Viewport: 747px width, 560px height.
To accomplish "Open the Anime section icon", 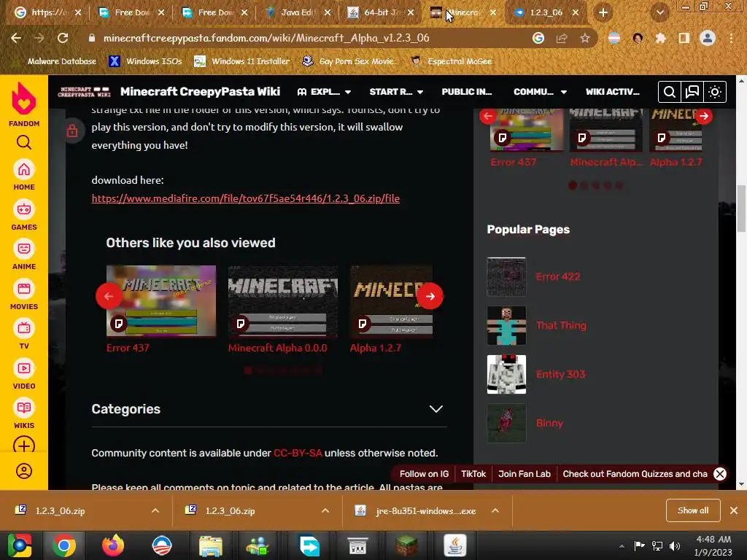I will tap(24, 249).
